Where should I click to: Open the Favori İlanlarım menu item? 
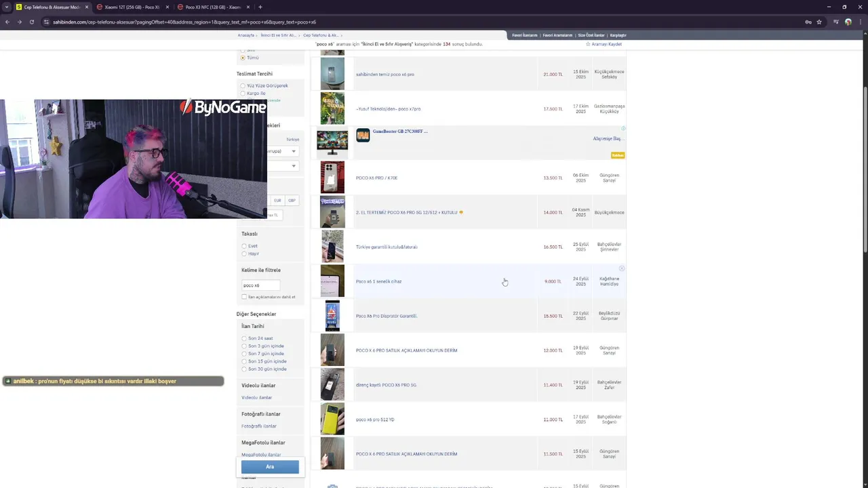(x=525, y=35)
